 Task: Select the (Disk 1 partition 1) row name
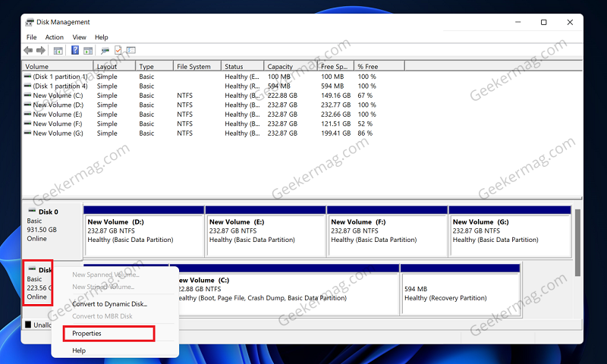click(60, 77)
